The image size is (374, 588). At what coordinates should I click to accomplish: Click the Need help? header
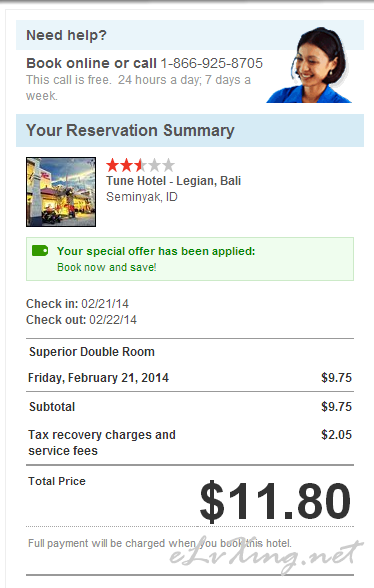coord(66,35)
